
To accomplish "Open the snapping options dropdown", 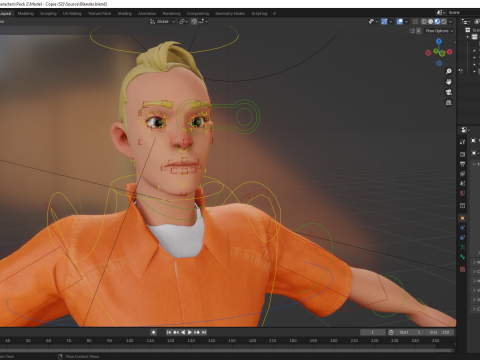I will (203, 21).
